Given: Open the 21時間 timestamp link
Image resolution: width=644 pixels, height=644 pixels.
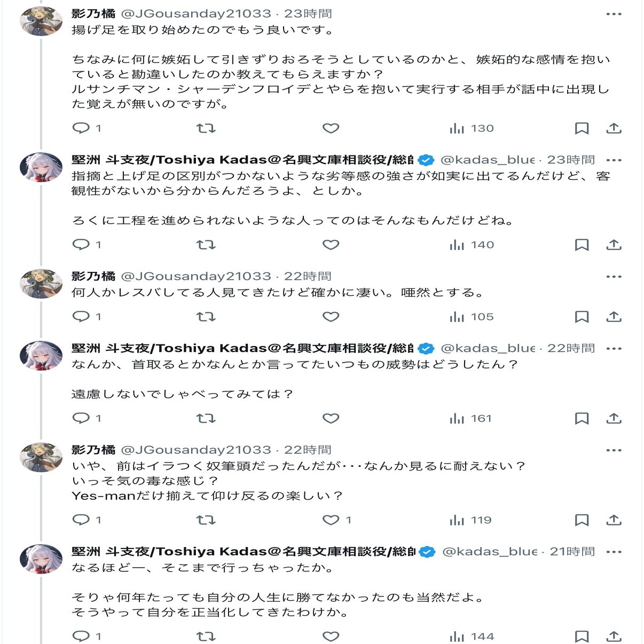Looking at the screenshot, I should coord(572,552).
